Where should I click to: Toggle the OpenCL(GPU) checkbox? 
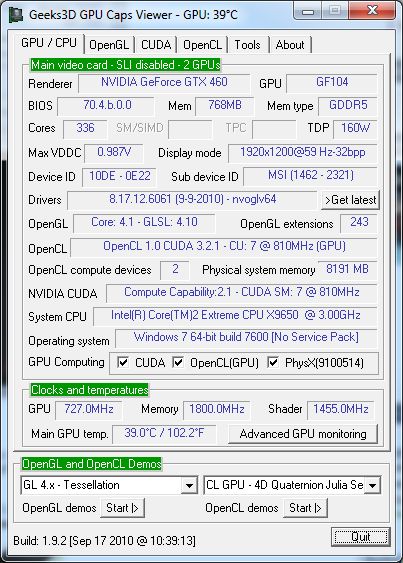pyautogui.click(x=178, y=362)
